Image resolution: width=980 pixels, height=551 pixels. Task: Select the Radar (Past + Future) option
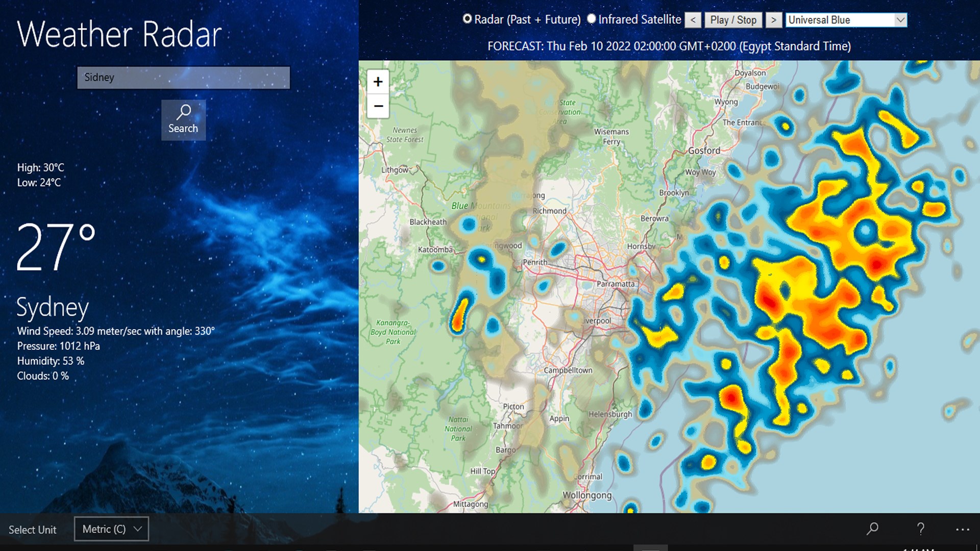(467, 19)
